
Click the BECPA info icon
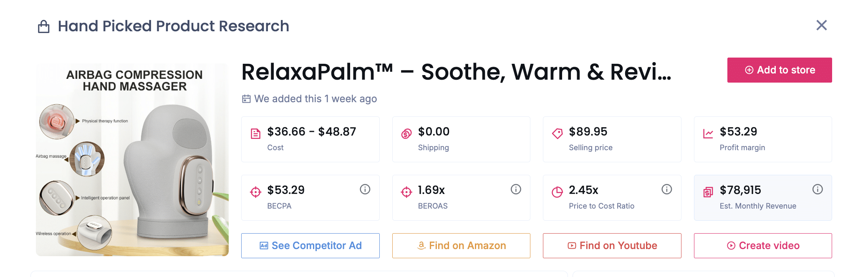click(365, 189)
